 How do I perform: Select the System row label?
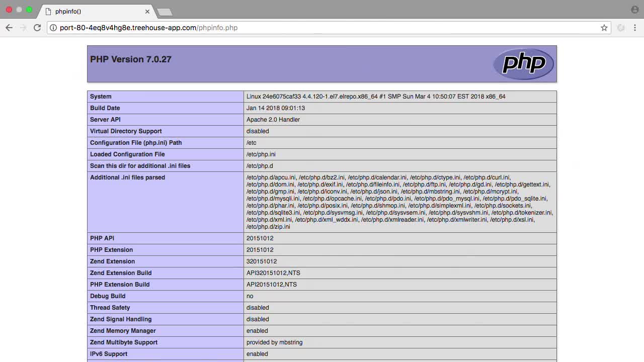pos(101,97)
